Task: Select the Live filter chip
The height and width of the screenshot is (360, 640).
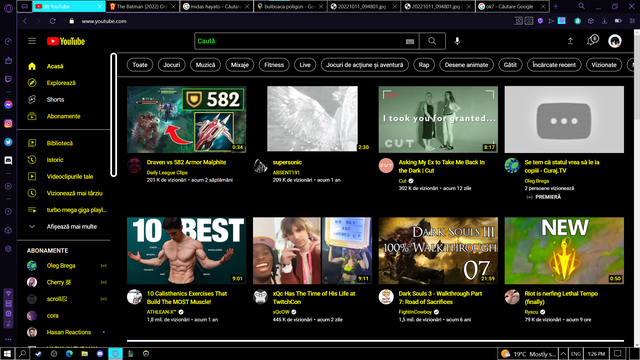Action: (305, 65)
